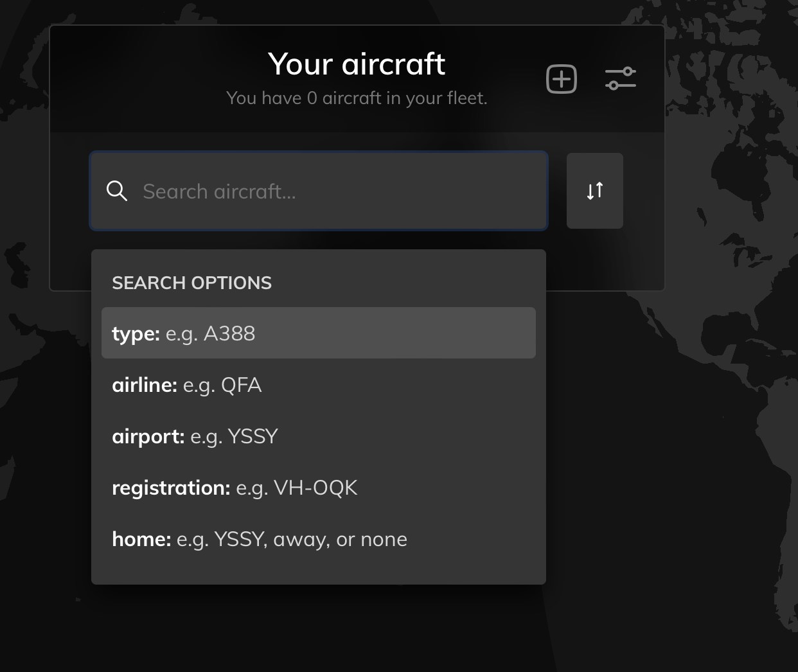Choose the airport: e.g. YSSY option
This screenshot has width=798, height=672.
click(x=319, y=436)
